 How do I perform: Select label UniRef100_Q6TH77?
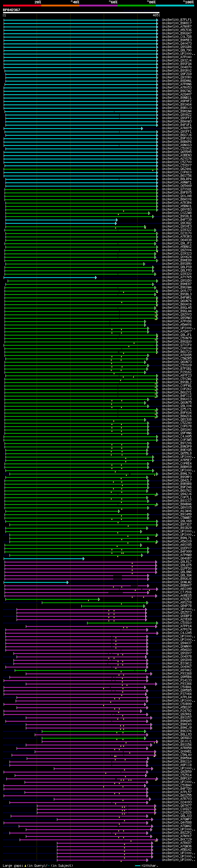(176, 805)
